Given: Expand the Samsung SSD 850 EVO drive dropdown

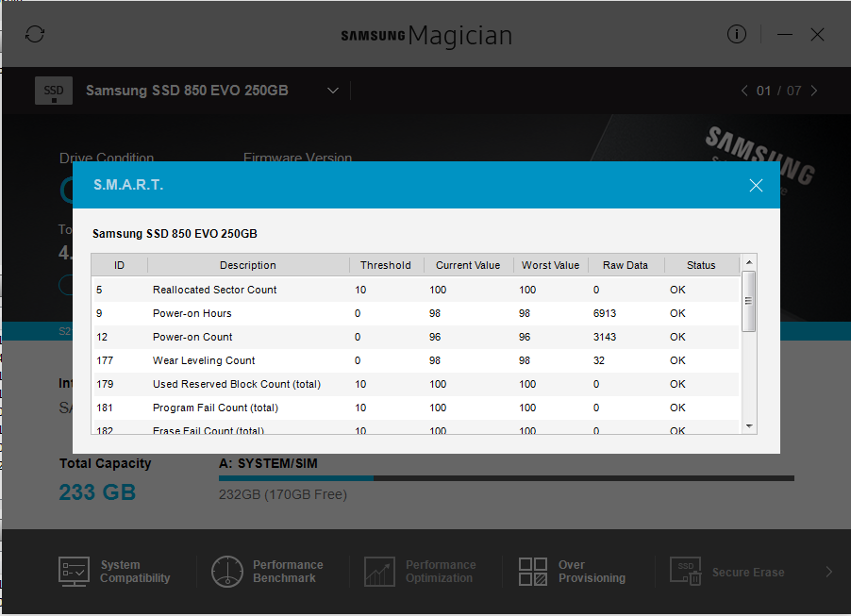Looking at the screenshot, I should point(333,91).
